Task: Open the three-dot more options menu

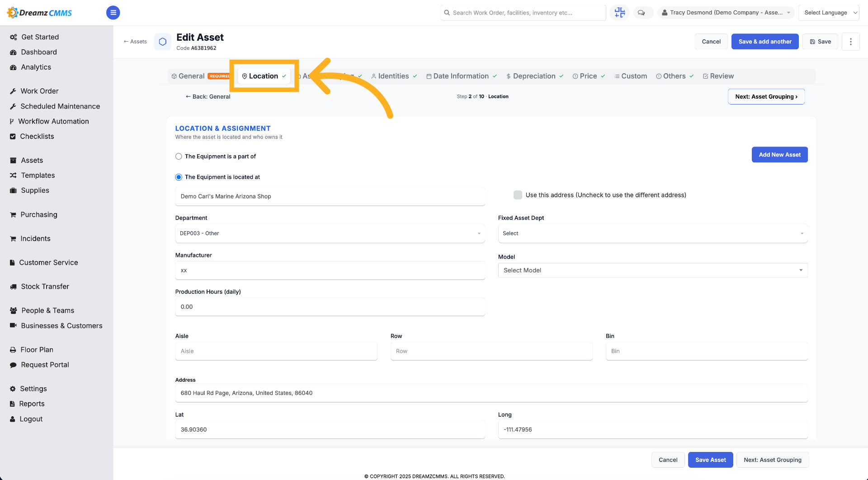Action: 850,42
